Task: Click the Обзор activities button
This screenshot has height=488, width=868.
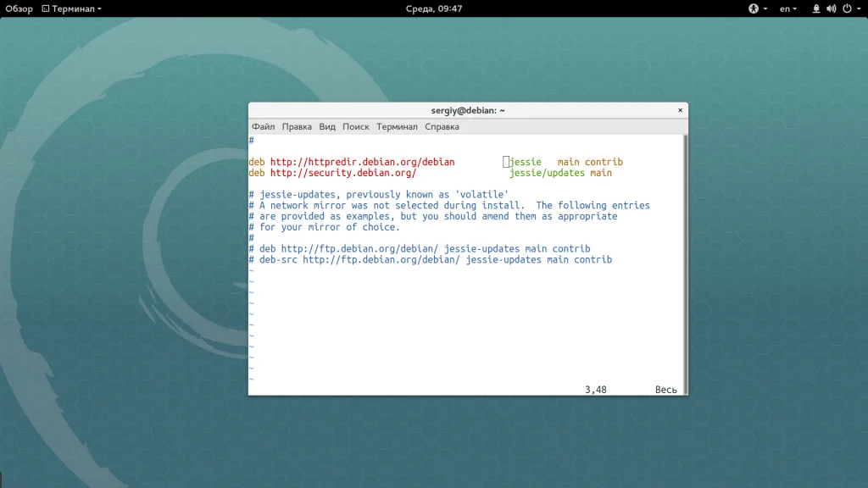Action: coord(19,8)
